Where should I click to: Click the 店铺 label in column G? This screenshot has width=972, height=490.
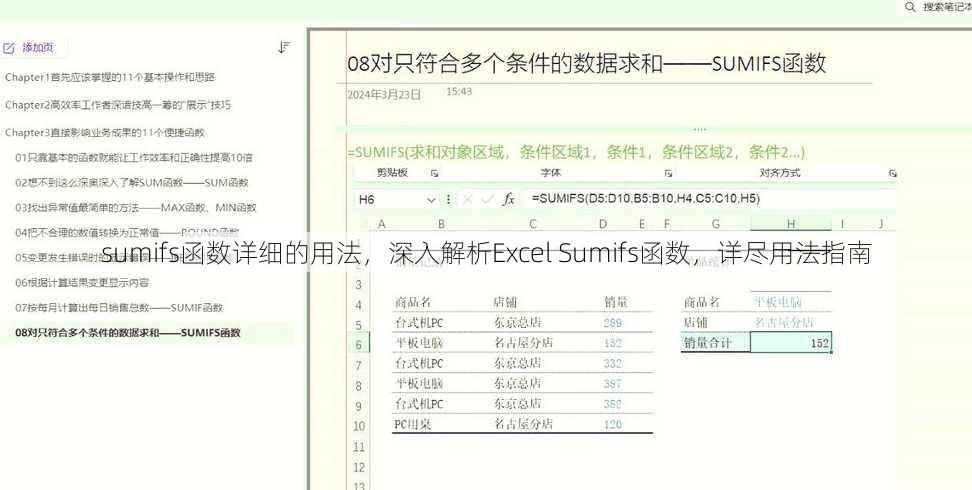pos(696,323)
